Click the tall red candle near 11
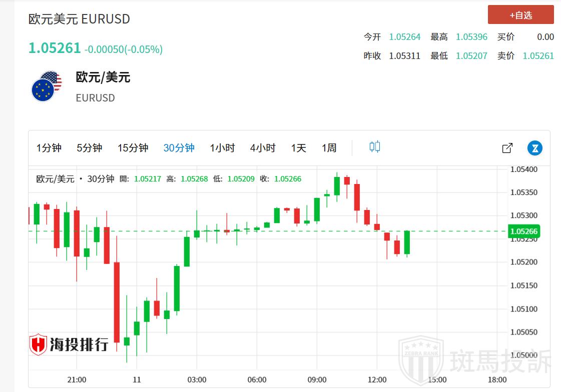Image resolution: width=561 pixels, height=392 pixels. (117, 302)
